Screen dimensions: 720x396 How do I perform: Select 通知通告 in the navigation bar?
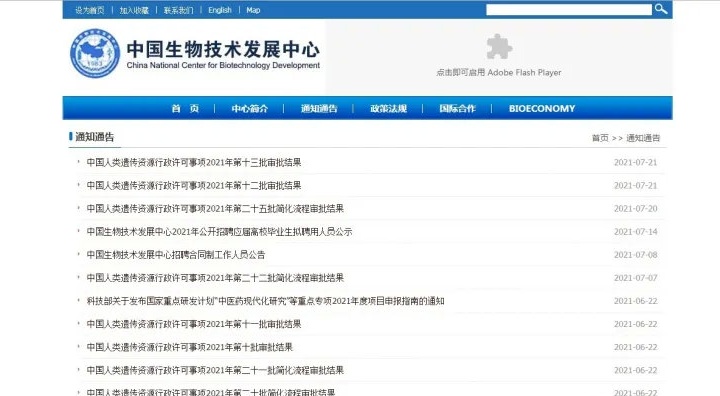[x=319, y=108]
